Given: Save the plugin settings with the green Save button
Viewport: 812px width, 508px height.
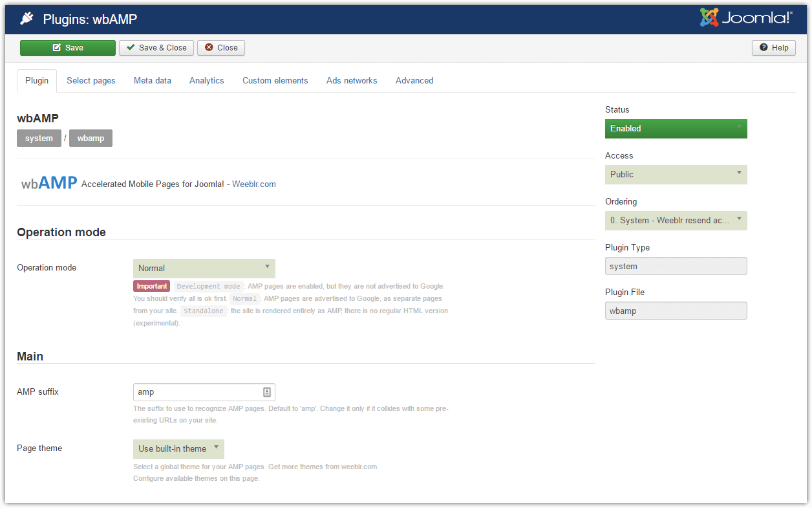Looking at the screenshot, I should [x=68, y=48].
